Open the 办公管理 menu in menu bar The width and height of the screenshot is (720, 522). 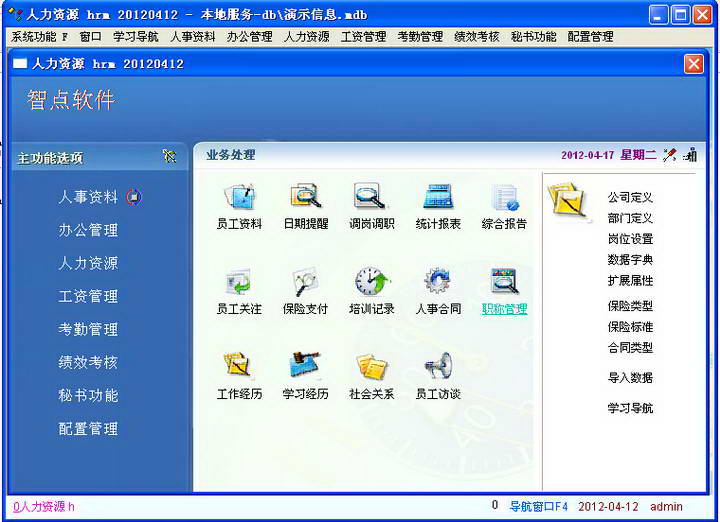tap(250, 37)
